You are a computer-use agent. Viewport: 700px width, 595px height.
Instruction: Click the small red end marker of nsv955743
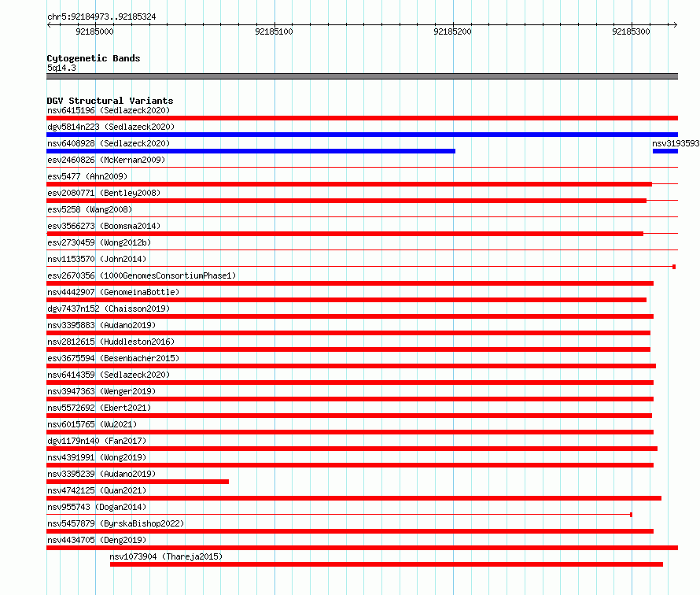coord(631,515)
